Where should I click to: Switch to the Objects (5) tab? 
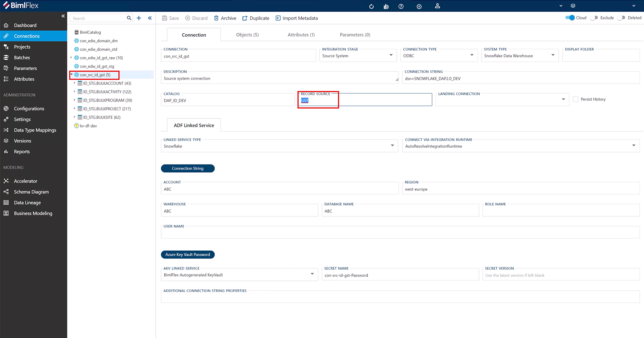point(247,35)
